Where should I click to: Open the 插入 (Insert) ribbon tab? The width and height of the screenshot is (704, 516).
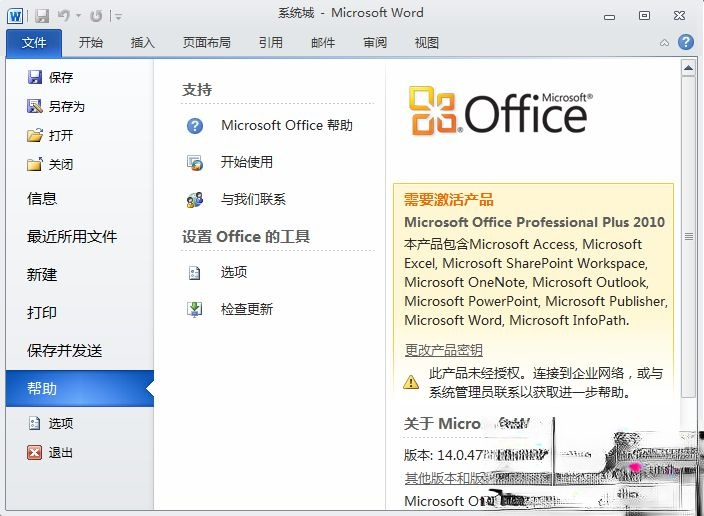[x=143, y=43]
